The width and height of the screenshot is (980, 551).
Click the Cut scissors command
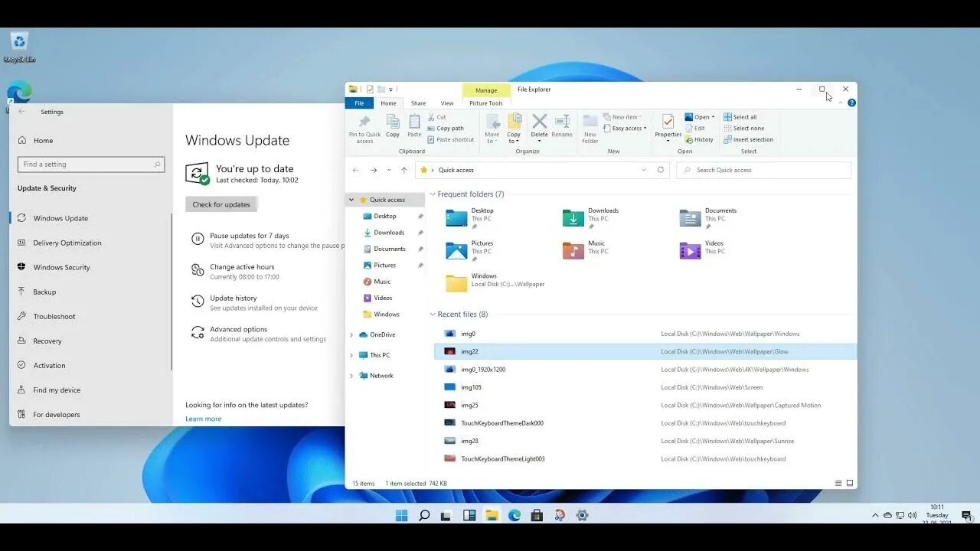click(x=437, y=117)
